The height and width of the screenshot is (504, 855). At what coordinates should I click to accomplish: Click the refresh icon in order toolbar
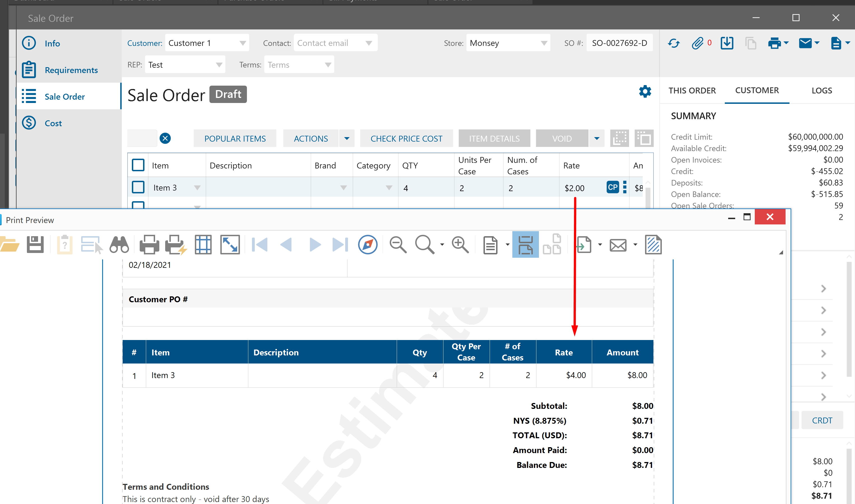pos(674,43)
